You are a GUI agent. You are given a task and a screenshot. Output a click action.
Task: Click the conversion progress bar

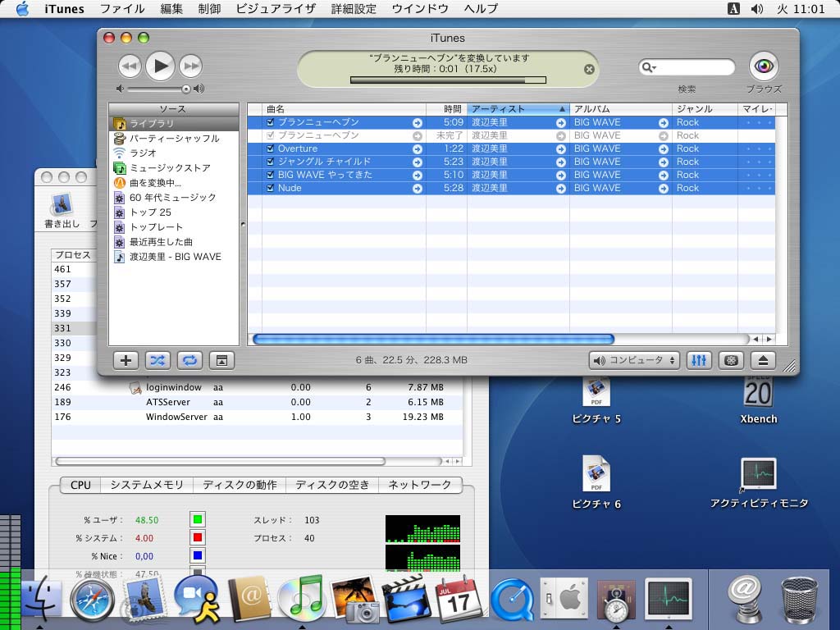pyautogui.click(x=448, y=80)
